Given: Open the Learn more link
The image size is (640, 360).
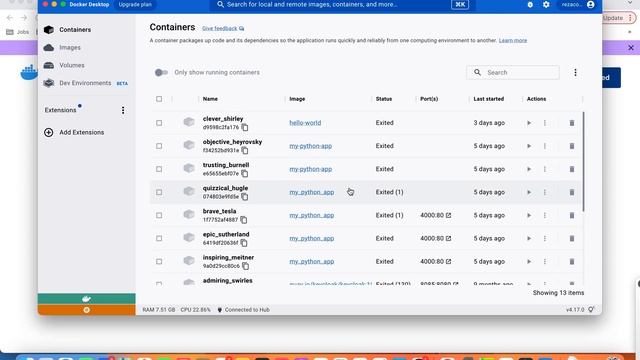Looking at the screenshot, I should pos(513,40).
